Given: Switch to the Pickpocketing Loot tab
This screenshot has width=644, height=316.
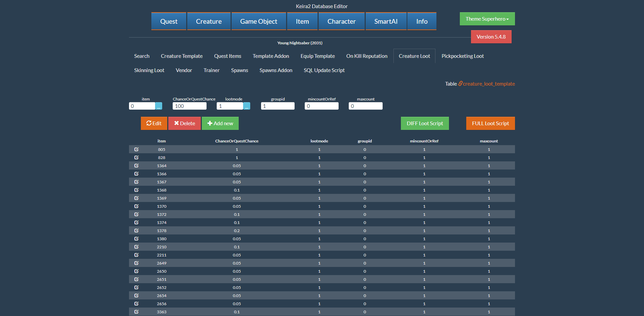Looking at the screenshot, I should 463,56.
